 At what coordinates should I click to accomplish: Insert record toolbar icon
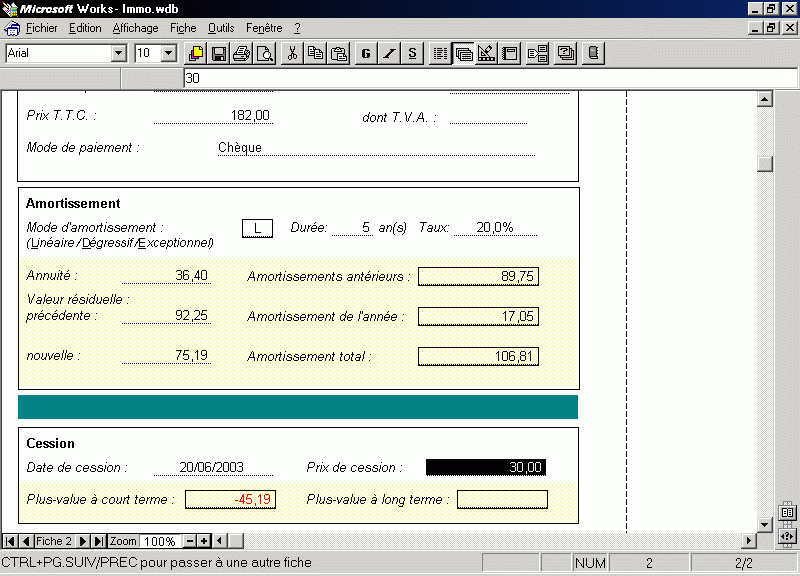(537, 53)
